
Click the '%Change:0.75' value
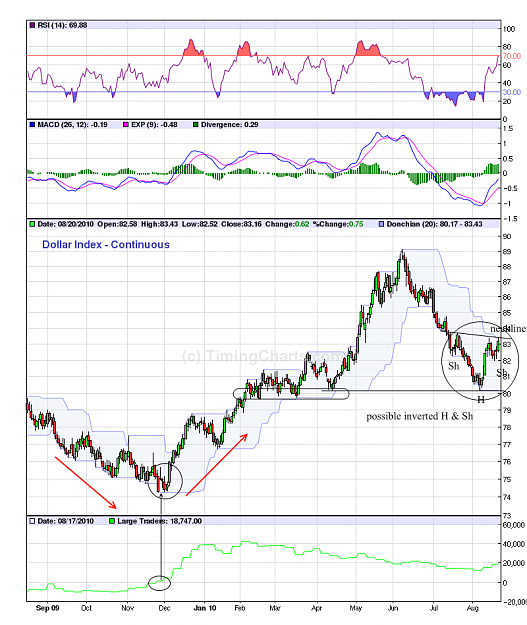click(338, 224)
